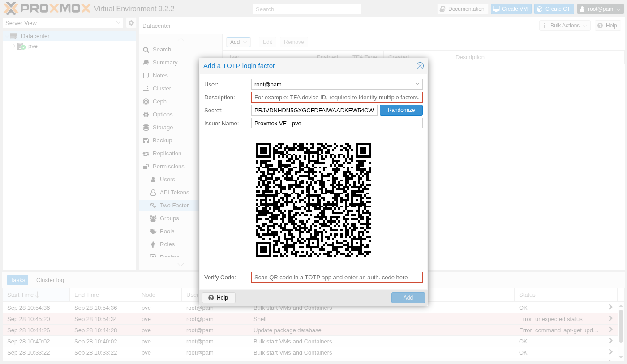The height and width of the screenshot is (364, 627).
Task: Expand the pve node arrow
Action: point(13,46)
